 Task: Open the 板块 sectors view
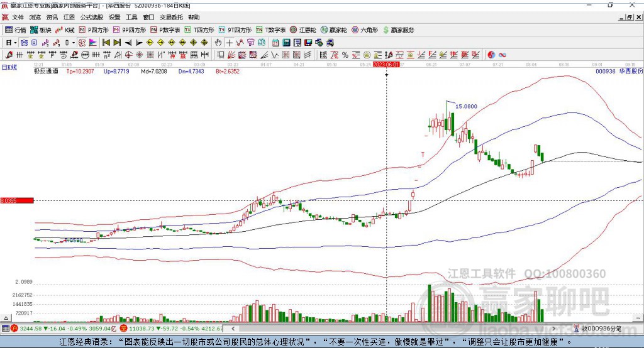[x=41, y=30]
